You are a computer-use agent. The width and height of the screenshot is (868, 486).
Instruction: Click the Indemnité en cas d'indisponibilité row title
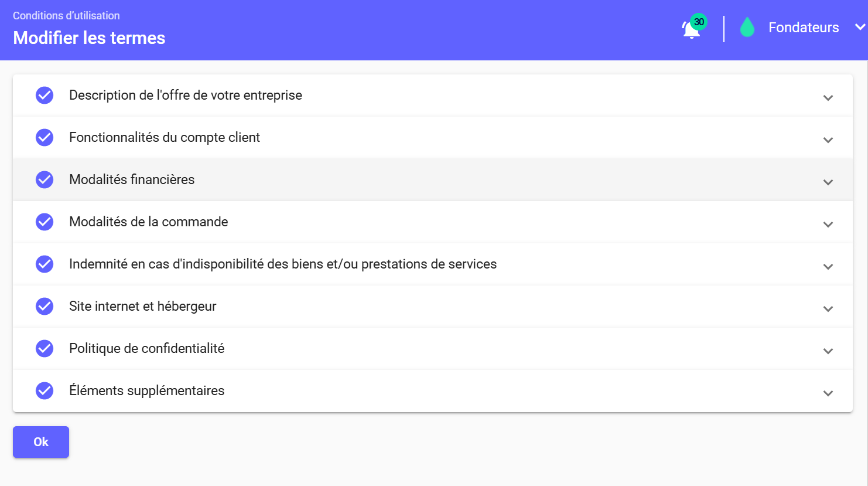283,264
